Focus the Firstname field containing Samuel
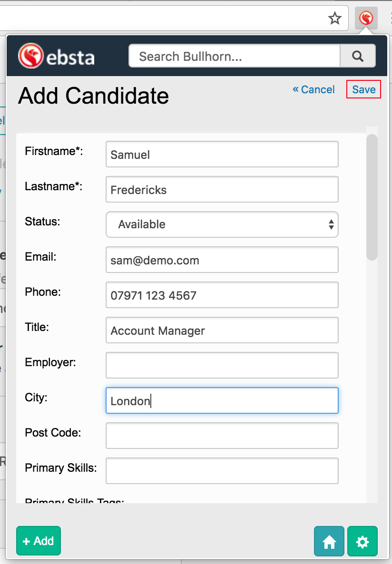 (222, 154)
